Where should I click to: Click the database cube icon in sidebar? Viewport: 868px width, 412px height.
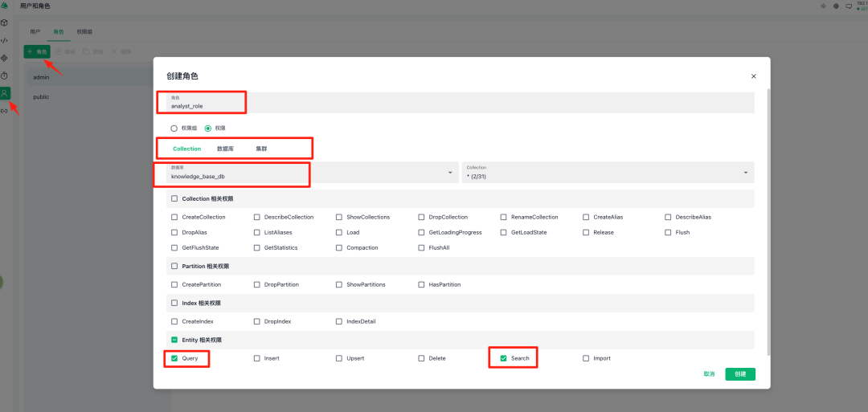5,22
